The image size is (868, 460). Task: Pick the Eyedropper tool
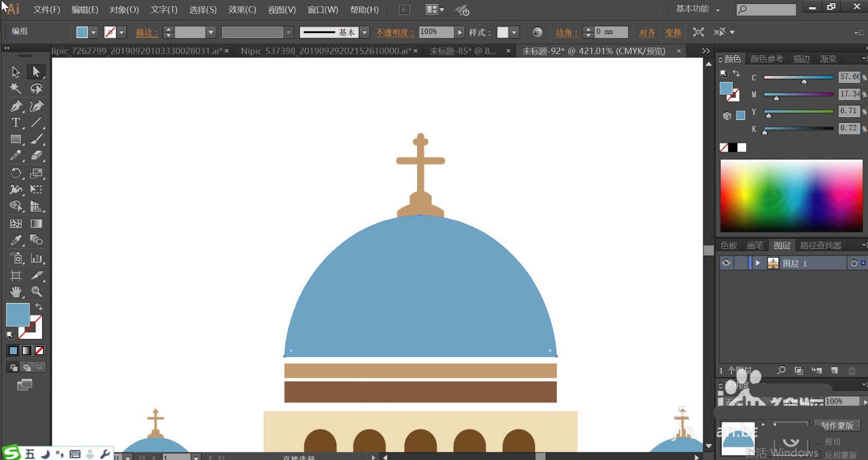(x=16, y=240)
